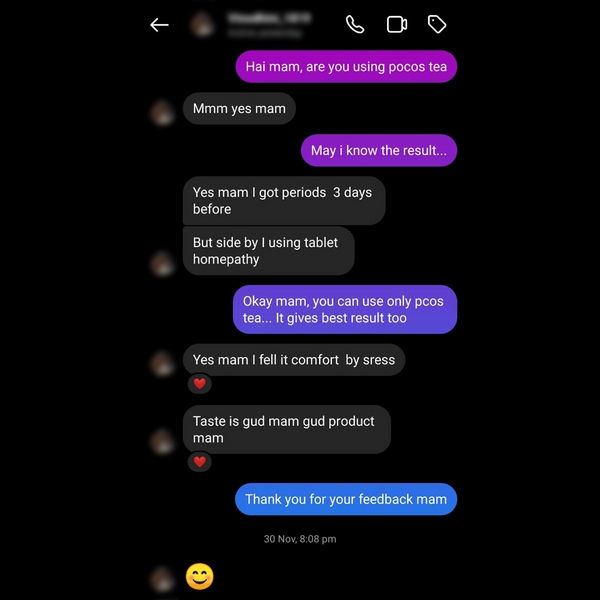Image resolution: width=600 pixels, height=600 pixels.
Task: Tap the '30 Nov, 8:08 pm' timestamp
Action: point(300,539)
